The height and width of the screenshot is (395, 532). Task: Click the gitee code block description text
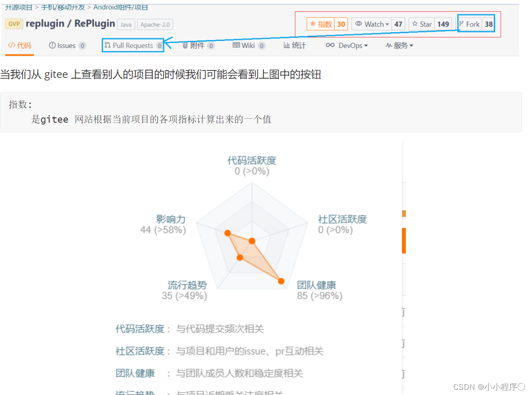click(151, 119)
